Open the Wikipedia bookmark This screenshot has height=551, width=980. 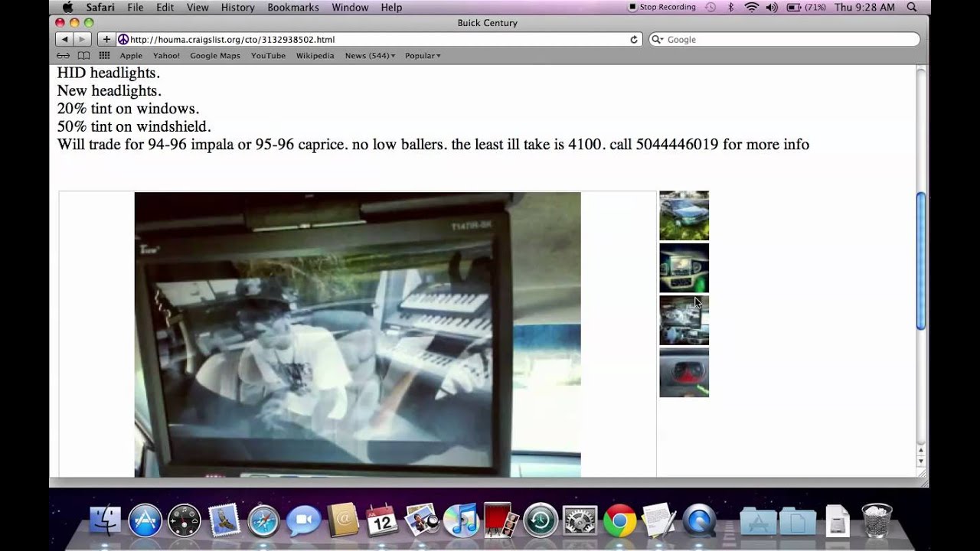(315, 56)
